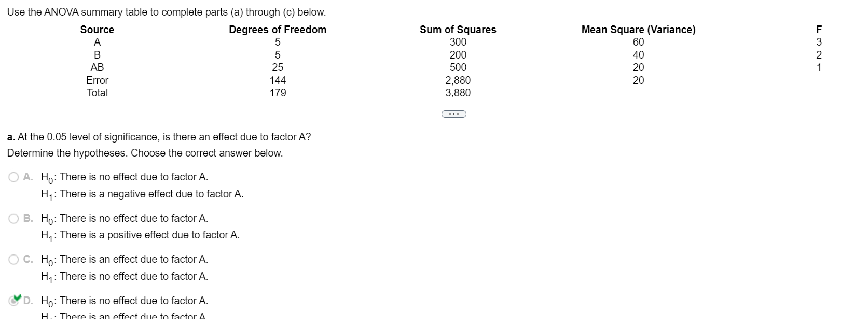
Task: Click the Source column header
Action: click(97, 30)
